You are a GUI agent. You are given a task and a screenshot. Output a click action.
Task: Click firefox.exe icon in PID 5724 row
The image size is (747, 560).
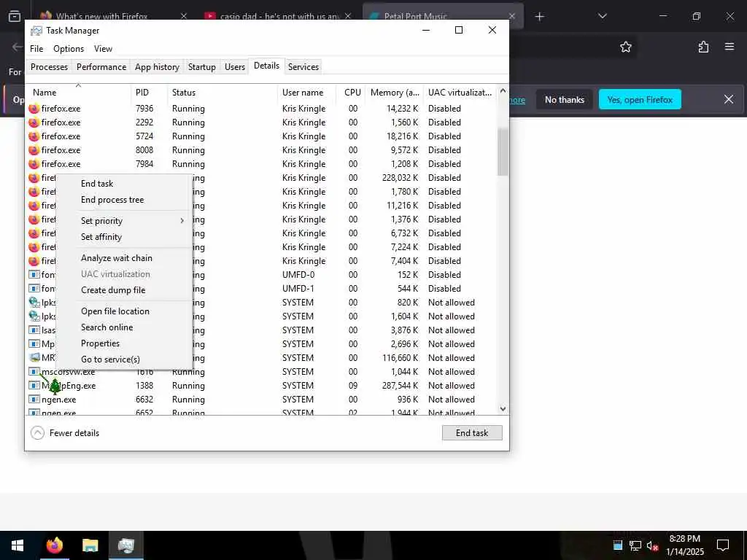click(34, 136)
